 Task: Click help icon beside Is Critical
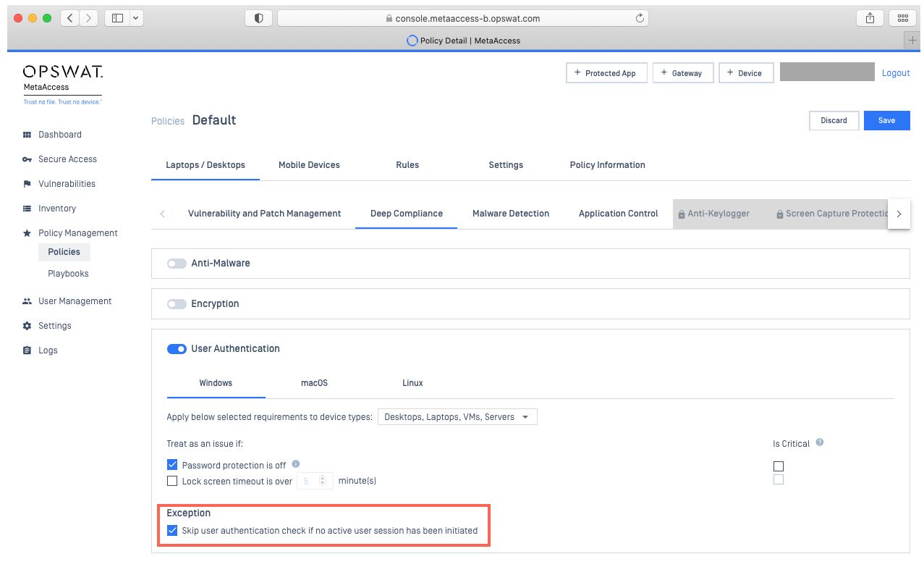[820, 442]
